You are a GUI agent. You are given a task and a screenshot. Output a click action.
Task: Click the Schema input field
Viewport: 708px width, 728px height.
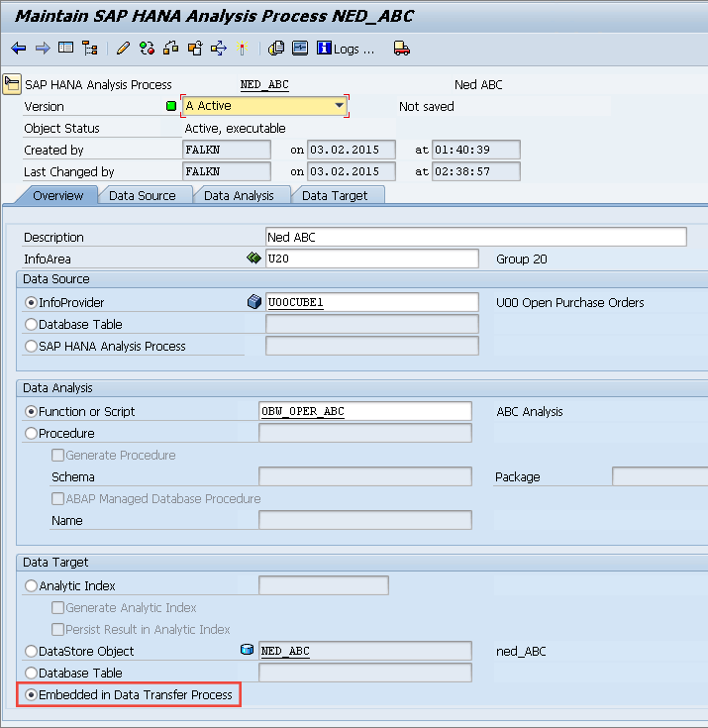(365, 476)
